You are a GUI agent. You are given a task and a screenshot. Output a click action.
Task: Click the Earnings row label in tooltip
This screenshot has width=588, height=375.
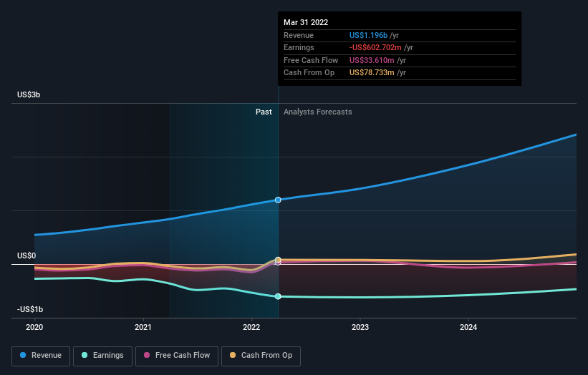299,47
